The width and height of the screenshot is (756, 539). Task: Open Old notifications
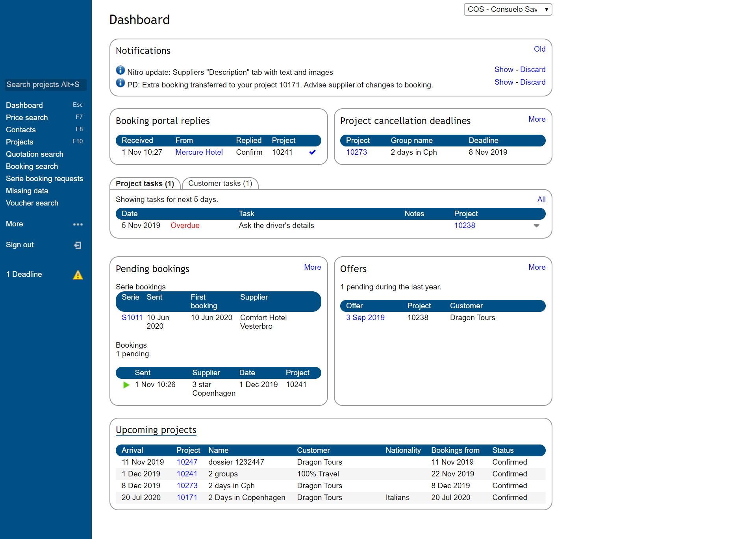pos(539,49)
